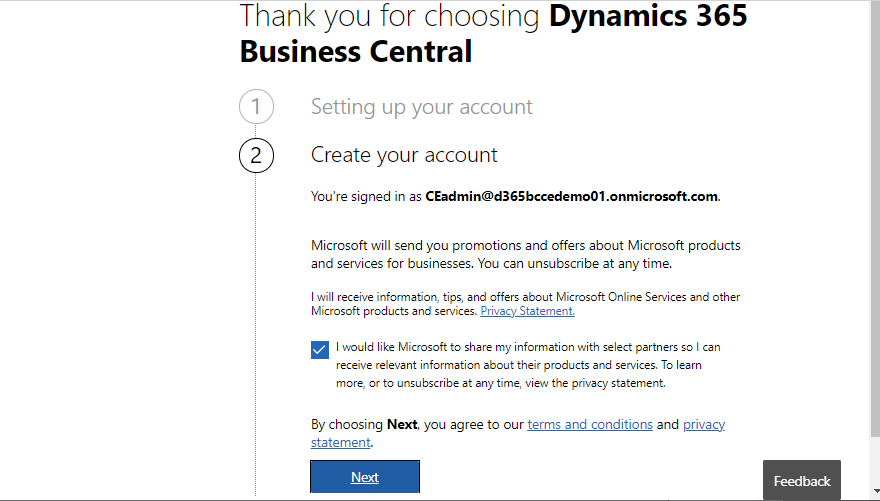
Task: Toggle the share information with partners checkbox
Action: pyautogui.click(x=320, y=349)
